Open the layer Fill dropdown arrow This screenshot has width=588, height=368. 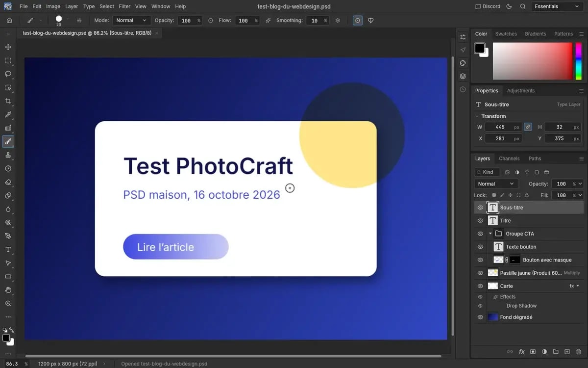(580, 195)
